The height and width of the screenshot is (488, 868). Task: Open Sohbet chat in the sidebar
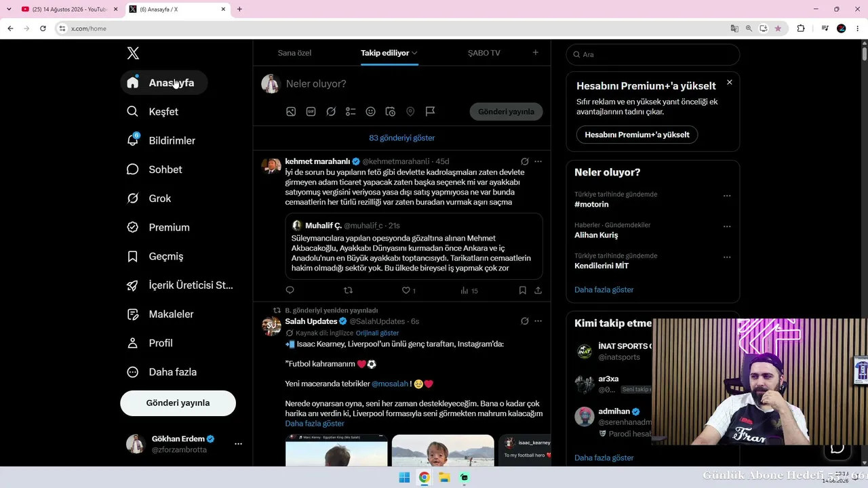(155, 169)
